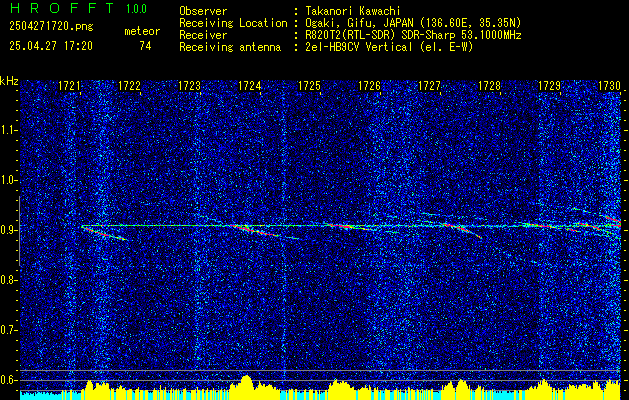Select the filename 2504271720.png
629x400 pixels.
click(51, 27)
